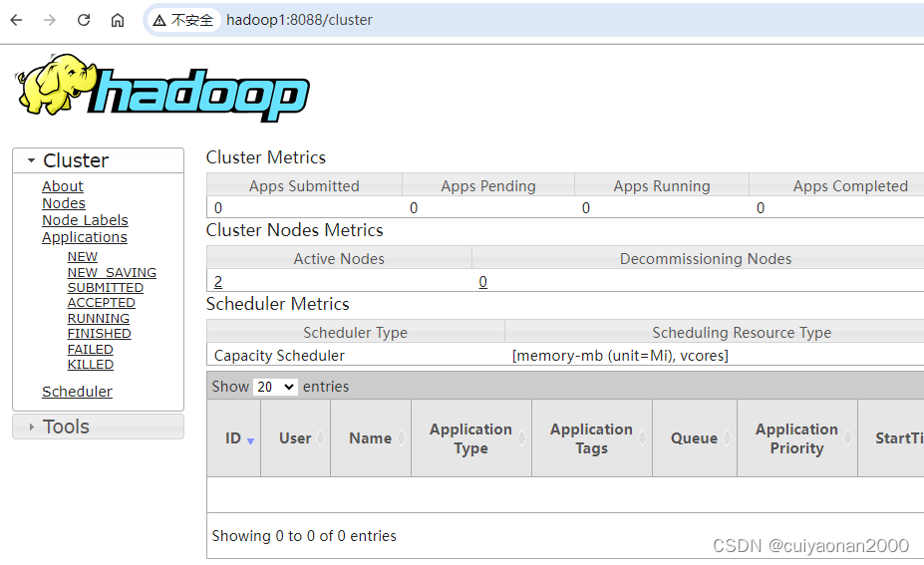The width and height of the screenshot is (924, 565).
Task: Focus the address bar URL hadoop1:8088/cluster
Action: (x=299, y=20)
